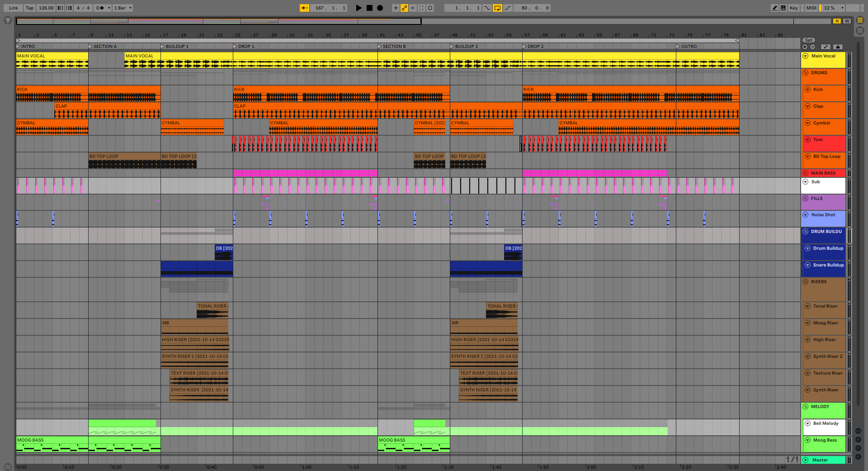Toggle the Draw Mode pencil icon
Viewport: 868px width, 471px height.
[x=774, y=8]
